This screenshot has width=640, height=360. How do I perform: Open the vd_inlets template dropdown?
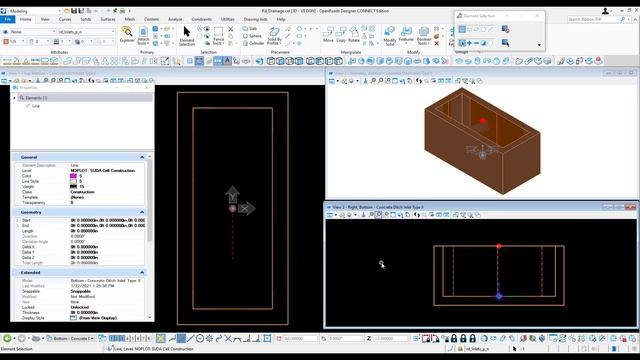click(x=86, y=31)
